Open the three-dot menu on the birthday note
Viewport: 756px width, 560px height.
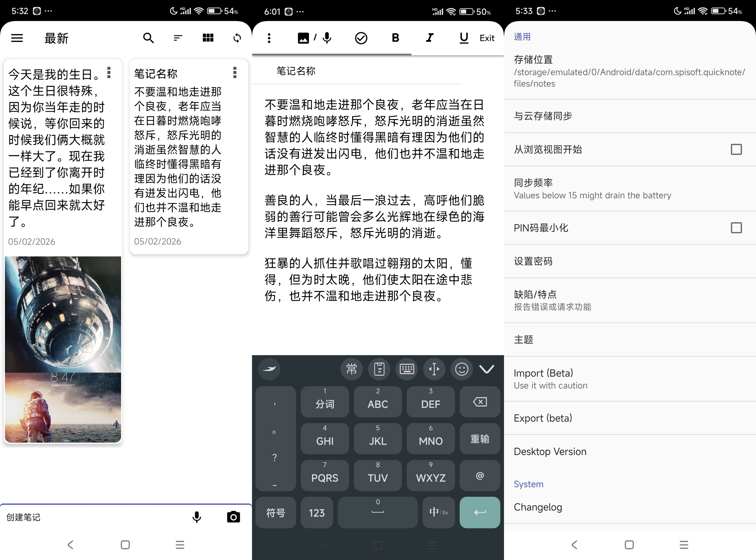click(109, 73)
